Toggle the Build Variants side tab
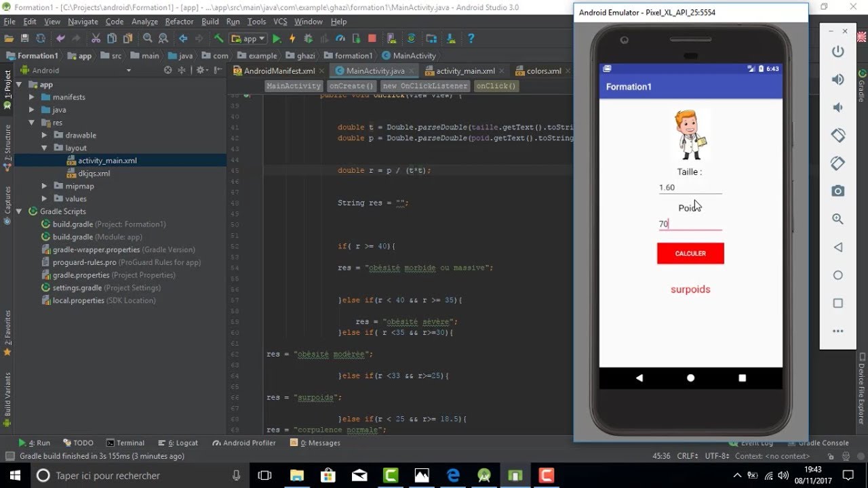The image size is (868, 488). coord(7,399)
